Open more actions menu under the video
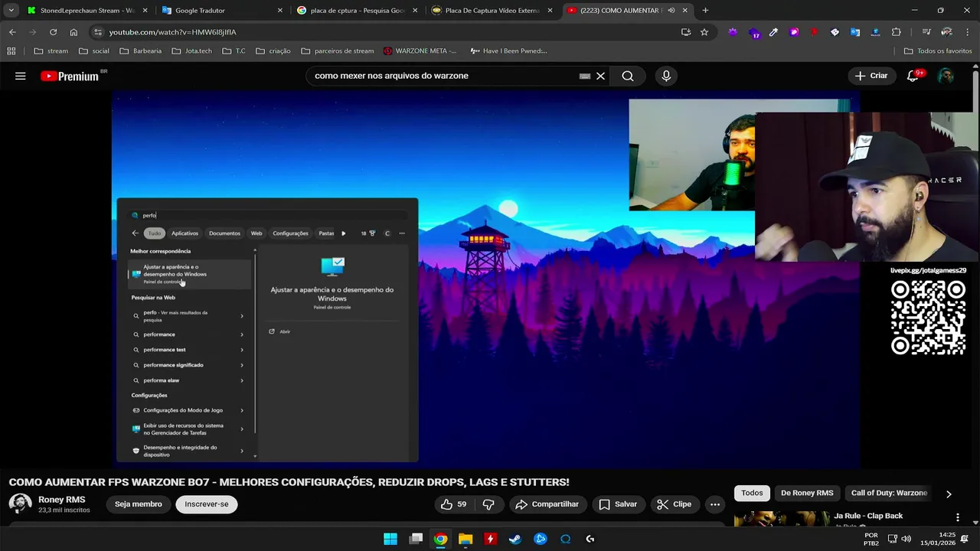The width and height of the screenshot is (980, 551). [x=715, y=504]
